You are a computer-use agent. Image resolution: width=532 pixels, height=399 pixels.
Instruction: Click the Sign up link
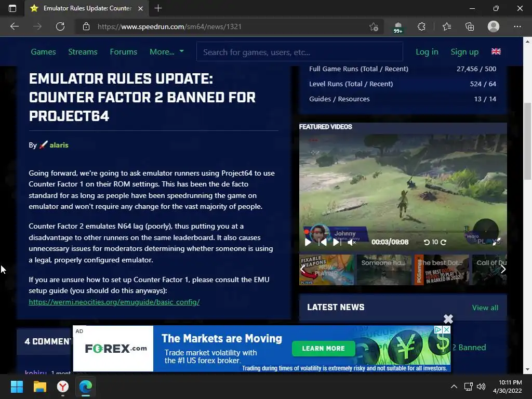pyautogui.click(x=464, y=52)
